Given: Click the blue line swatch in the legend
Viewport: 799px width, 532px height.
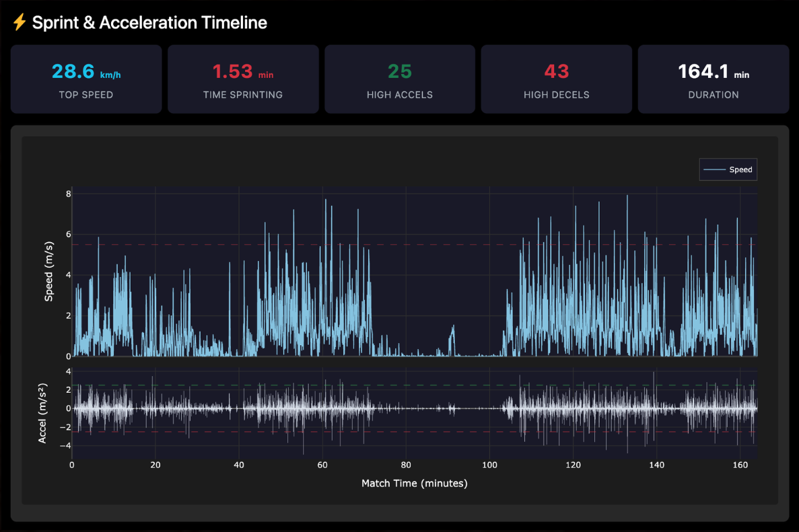Looking at the screenshot, I should (x=714, y=170).
